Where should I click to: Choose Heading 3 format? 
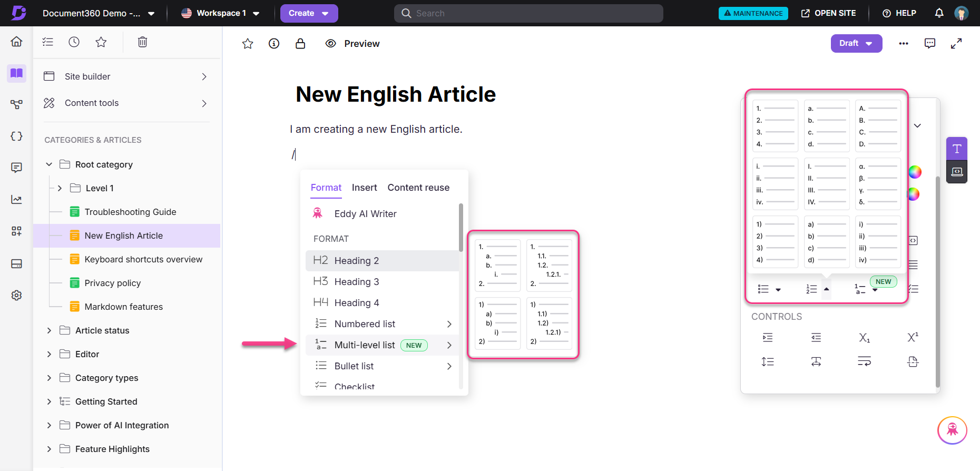pyautogui.click(x=382, y=282)
